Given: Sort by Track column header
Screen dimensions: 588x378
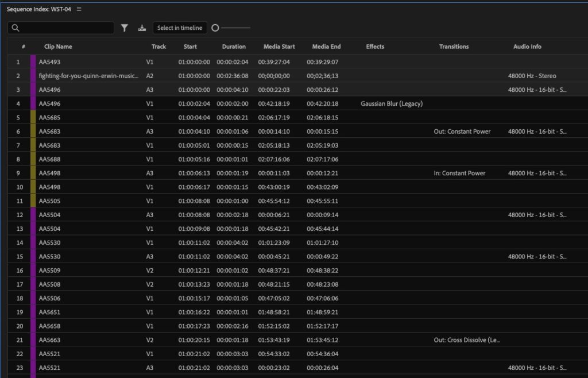Looking at the screenshot, I should (158, 47).
